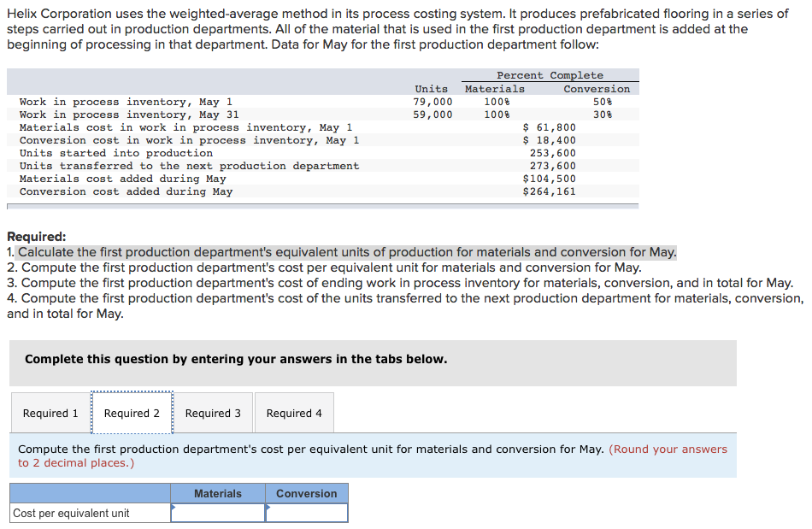Click the Materials cost per equivalent unit field
The width and height of the screenshot is (812, 529).
(218, 513)
